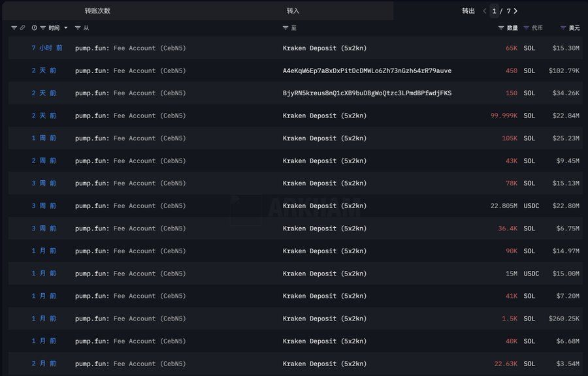Select the 转出 tab
Screen dimensions: 588x376
pyautogui.click(x=468, y=11)
